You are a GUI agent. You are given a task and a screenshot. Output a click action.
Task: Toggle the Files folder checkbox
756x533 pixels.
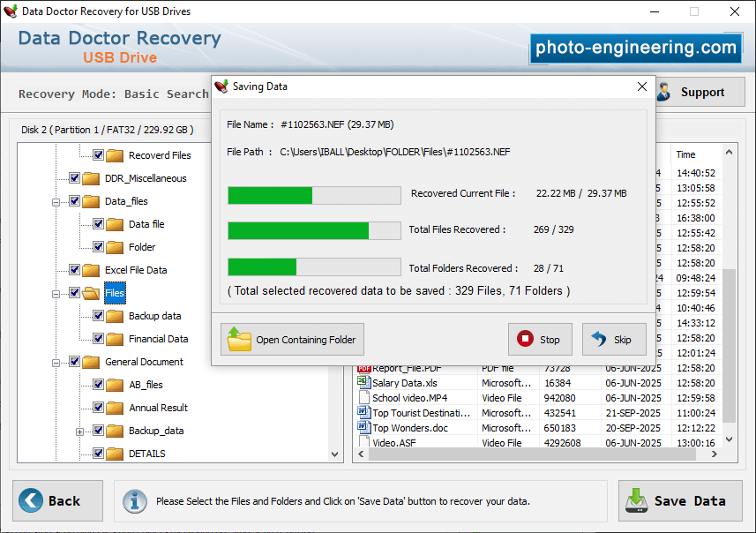(74, 292)
